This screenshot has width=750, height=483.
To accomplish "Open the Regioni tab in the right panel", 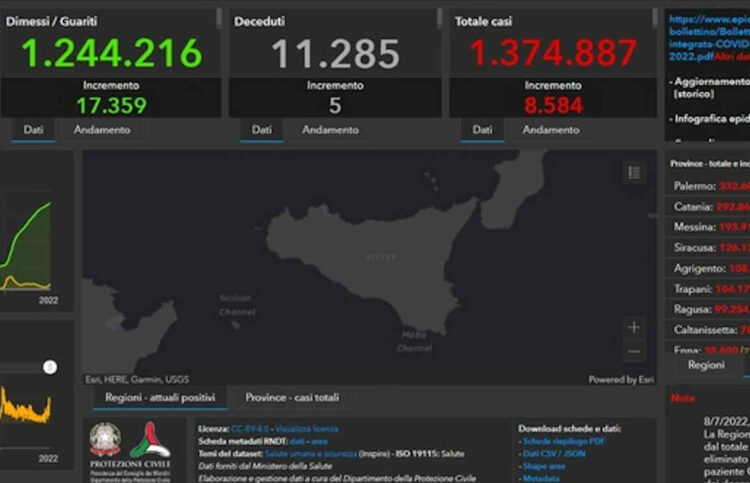I will 706,365.
